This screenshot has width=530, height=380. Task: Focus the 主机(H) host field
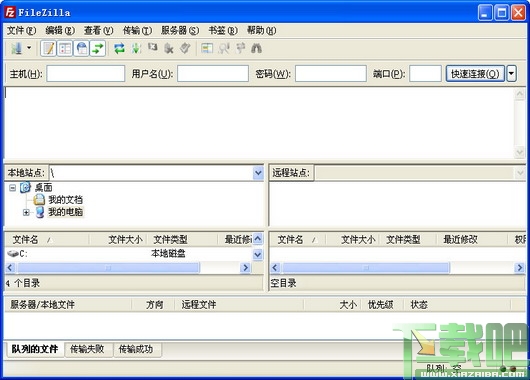tap(86, 74)
